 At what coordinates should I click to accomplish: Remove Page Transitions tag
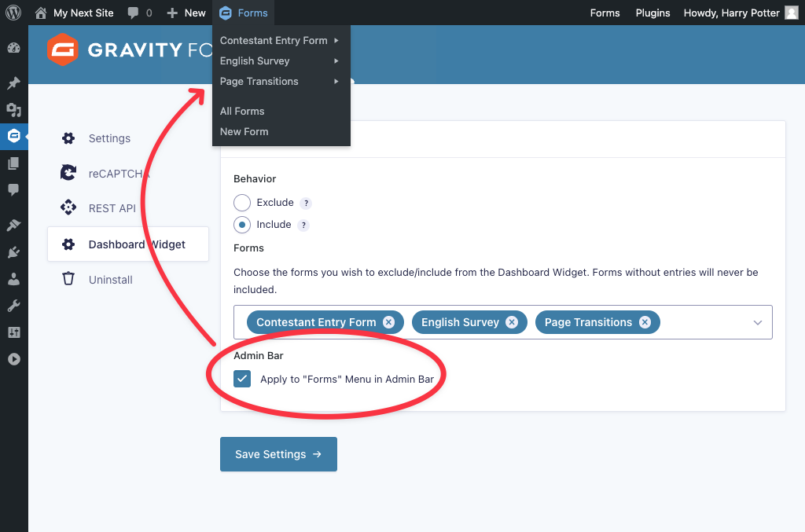645,322
